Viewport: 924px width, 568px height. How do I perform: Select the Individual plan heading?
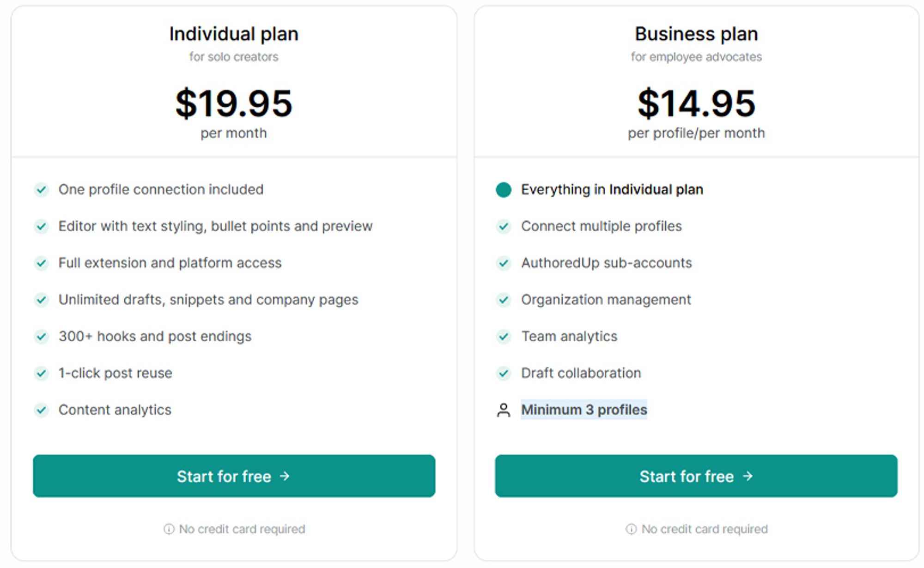pyautogui.click(x=234, y=34)
